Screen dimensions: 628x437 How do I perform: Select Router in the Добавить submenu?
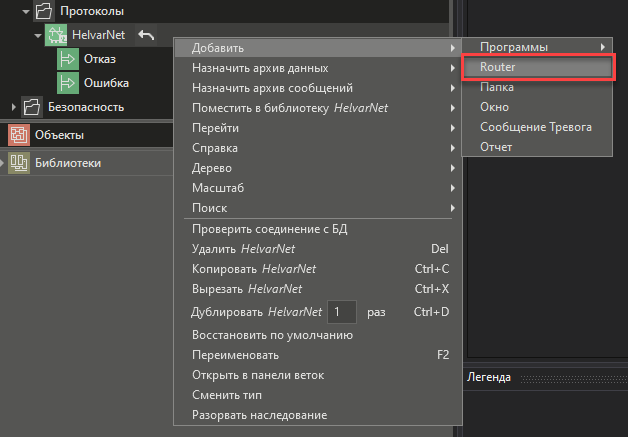(x=537, y=67)
